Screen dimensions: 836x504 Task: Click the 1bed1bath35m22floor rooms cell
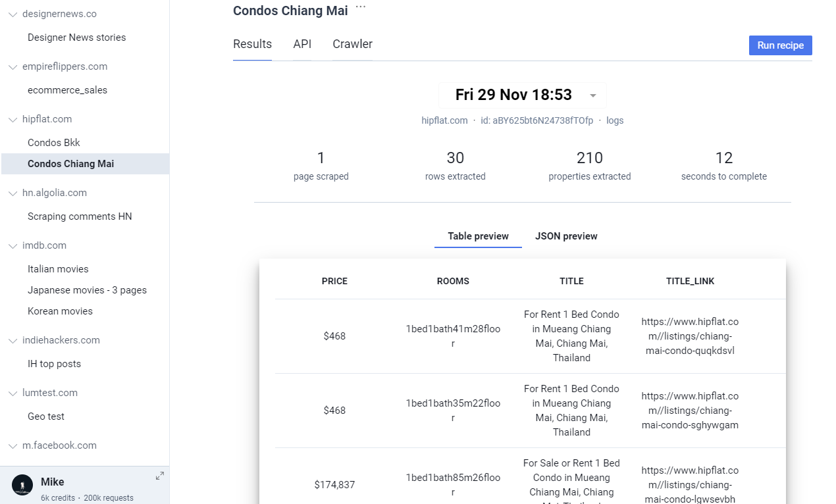[453, 411]
